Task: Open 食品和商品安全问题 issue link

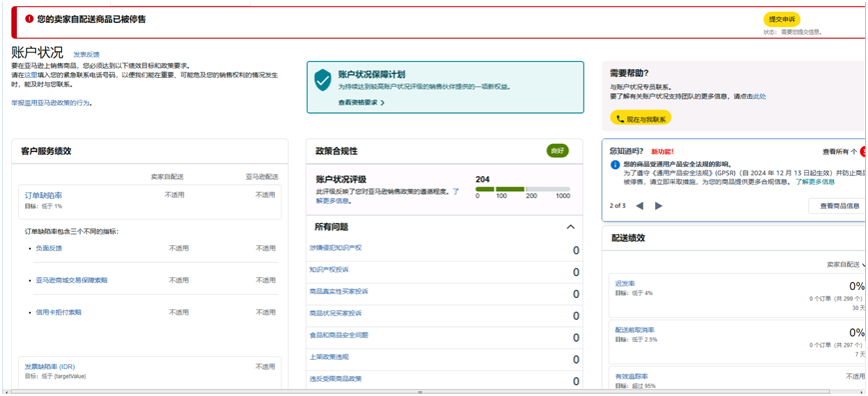Action: [339, 335]
